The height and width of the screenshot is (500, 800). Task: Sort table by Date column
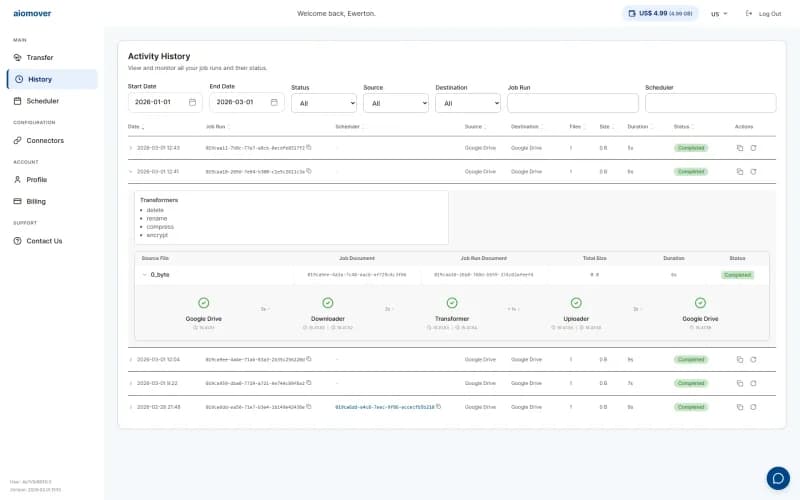click(x=136, y=127)
